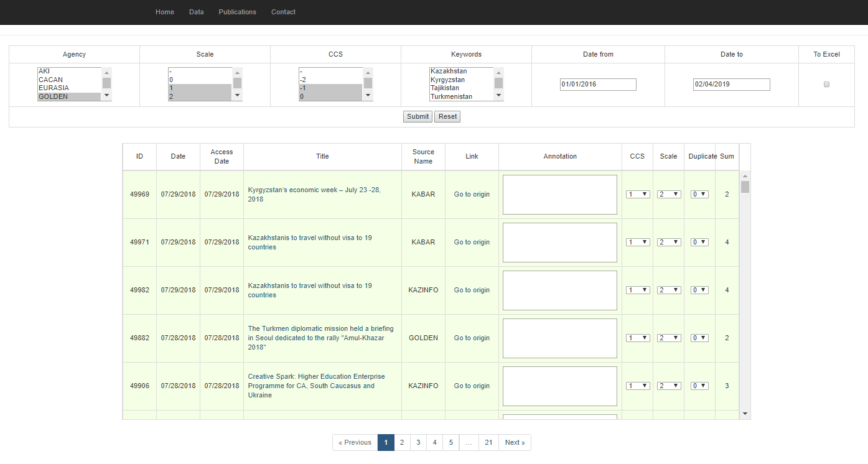This screenshot has height=464, width=868.
Task: Click the « Previous pagination button
Action: tap(355, 442)
